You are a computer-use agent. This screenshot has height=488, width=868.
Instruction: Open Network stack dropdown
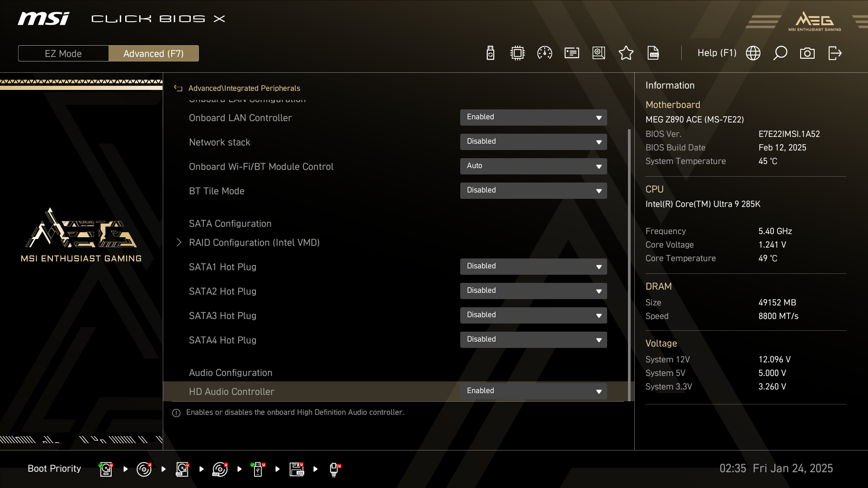[x=533, y=142]
